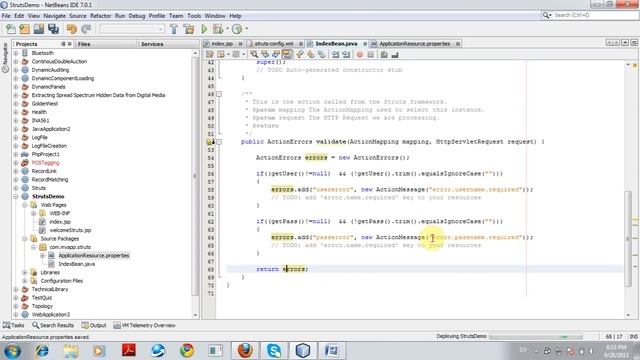
Task: Click the New Project toolbar icon
Action: point(24,29)
